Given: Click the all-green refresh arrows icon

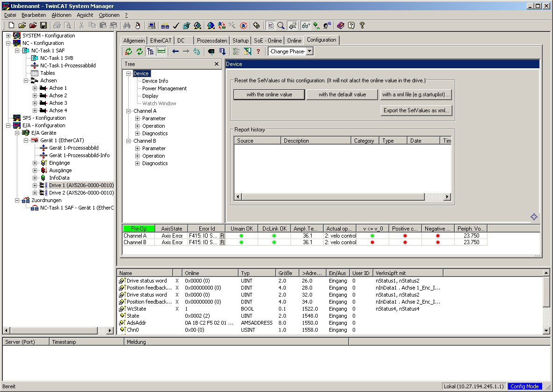Looking at the screenshot, I should click(x=140, y=51).
